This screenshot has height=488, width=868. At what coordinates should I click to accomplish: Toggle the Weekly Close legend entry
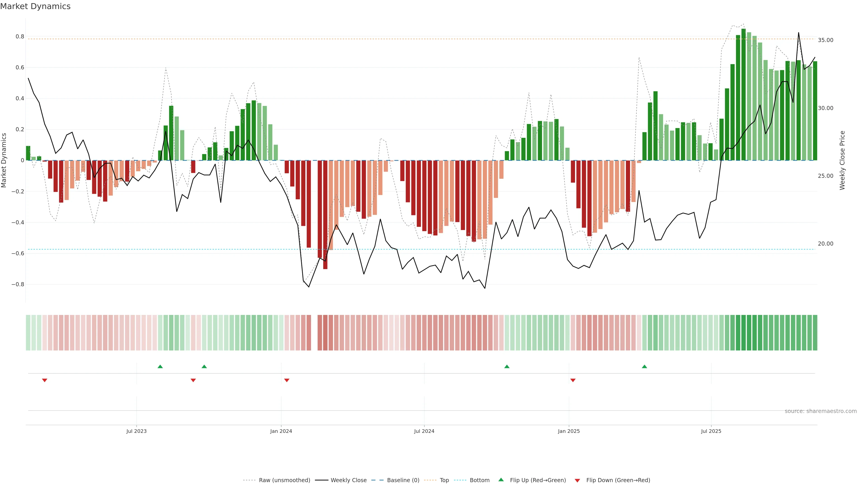point(348,480)
